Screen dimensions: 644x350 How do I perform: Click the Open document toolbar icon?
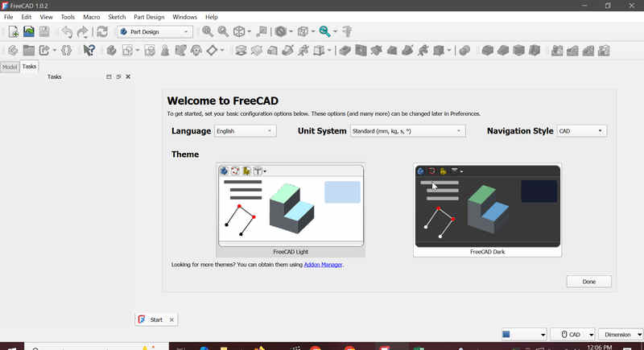click(29, 31)
